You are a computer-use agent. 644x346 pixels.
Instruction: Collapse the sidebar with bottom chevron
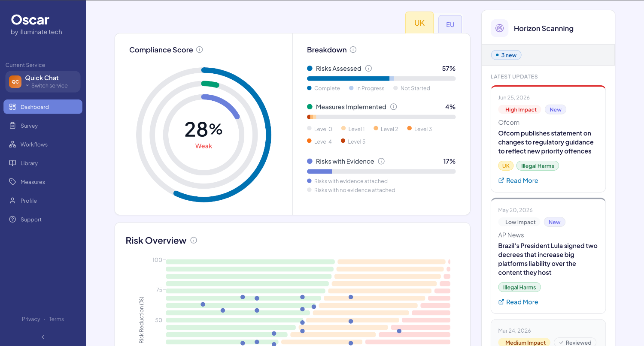43,337
